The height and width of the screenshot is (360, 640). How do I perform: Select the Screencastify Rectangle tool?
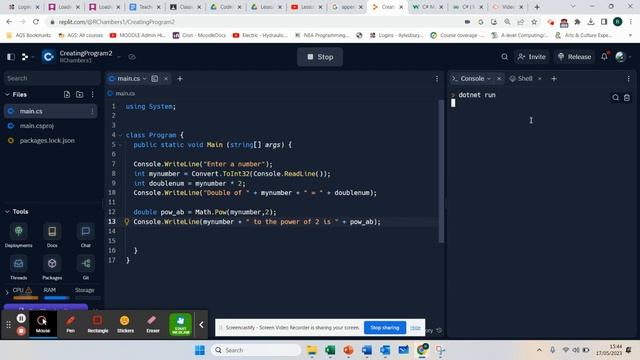tap(98, 324)
